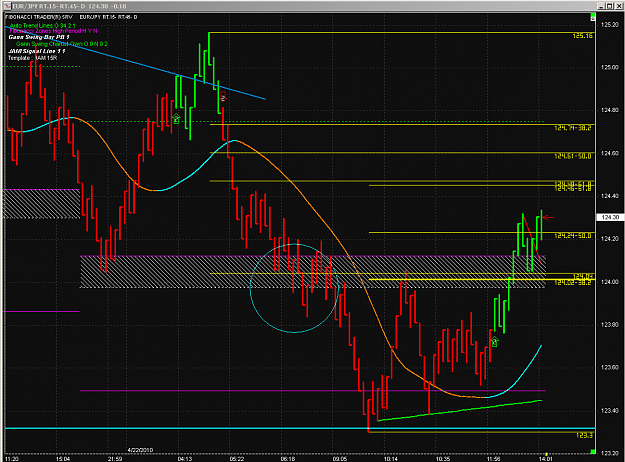Click the small white icon under the green square
The width and height of the screenshot is (625, 462).
point(593,19)
